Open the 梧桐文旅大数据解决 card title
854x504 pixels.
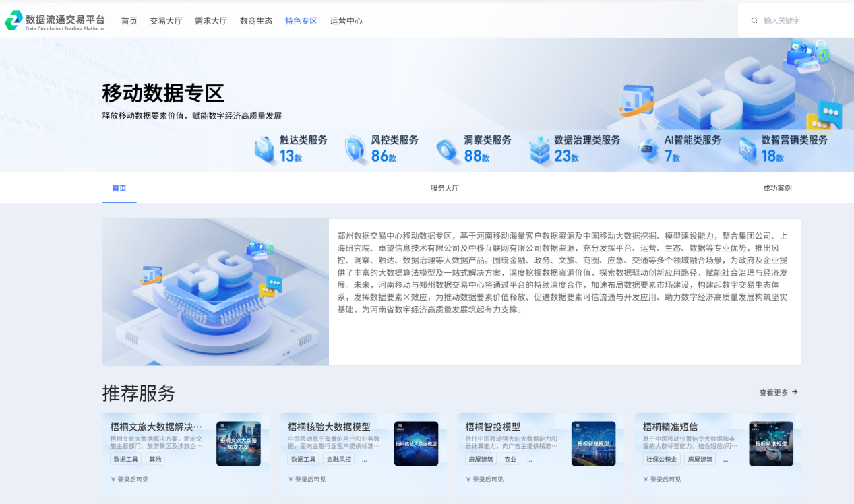(x=156, y=427)
